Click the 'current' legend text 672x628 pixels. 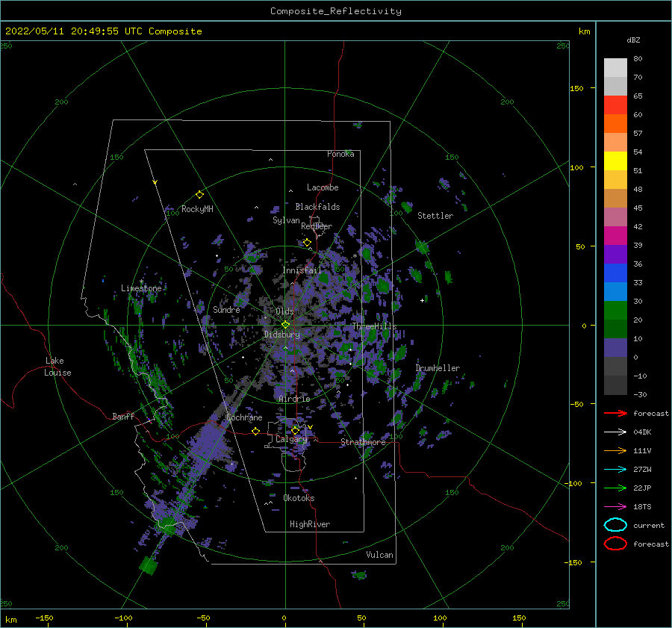(x=648, y=525)
